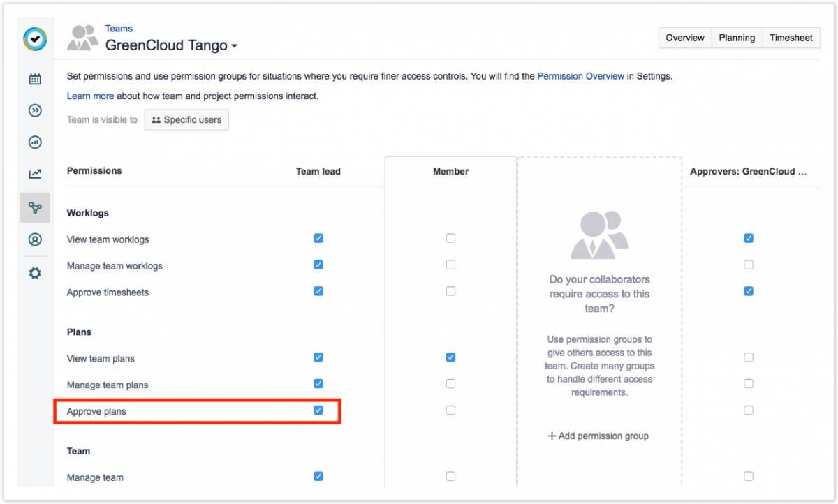The width and height of the screenshot is (838, 504).
Task: Select the teams network icon in sidebar
Action: (x=35, y=207)
